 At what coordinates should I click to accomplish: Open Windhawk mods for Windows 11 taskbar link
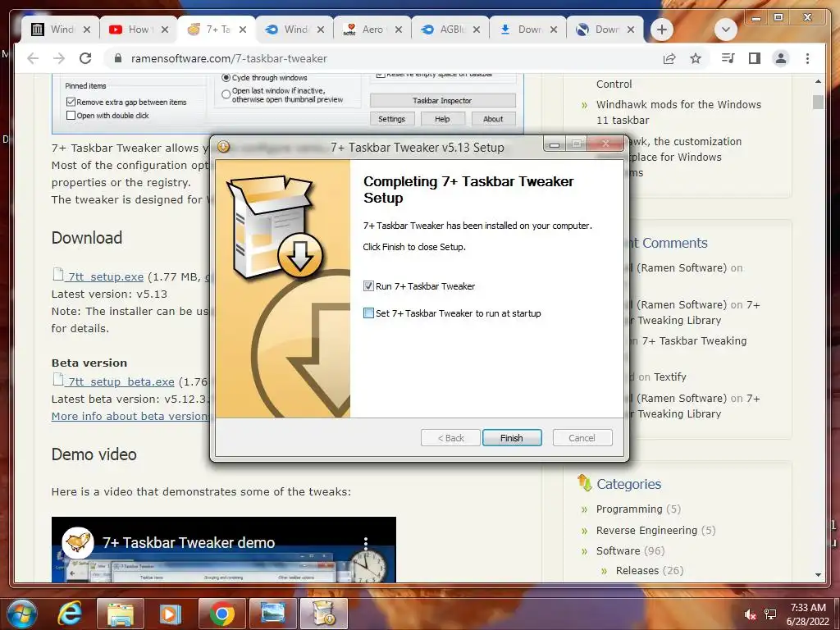tap(678, 112)
